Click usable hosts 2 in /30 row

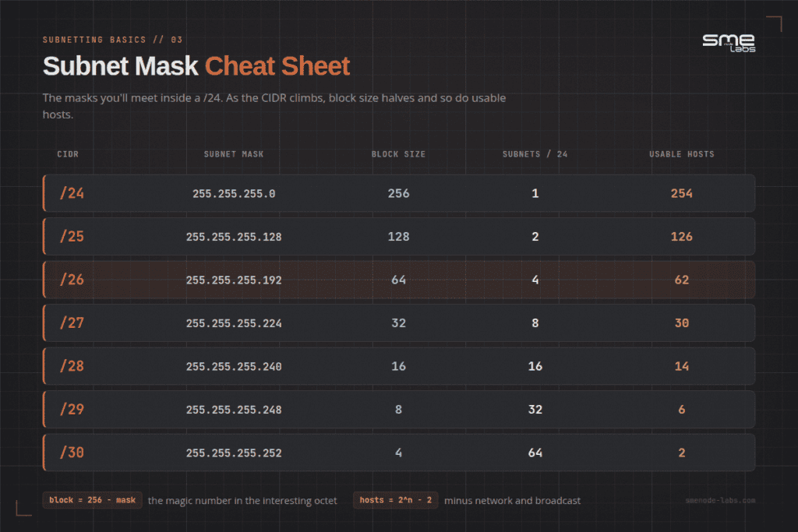[681, 453]
